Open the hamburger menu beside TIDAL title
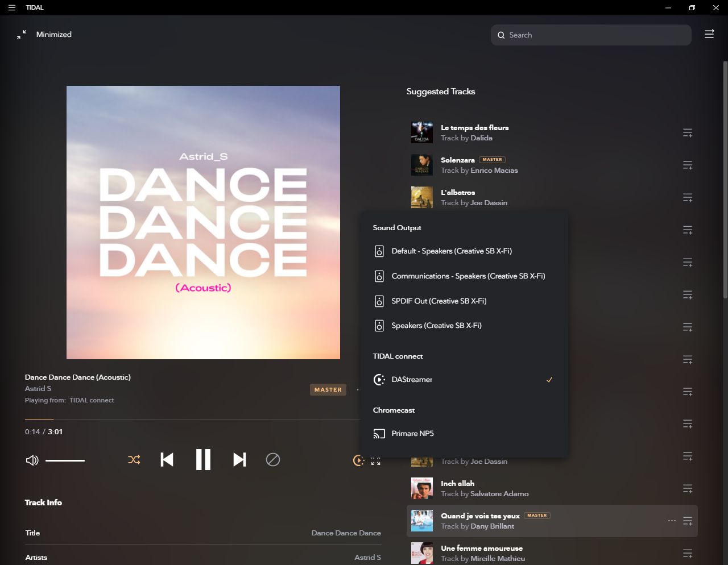The width and height of the screenshot is (728, 565). click(12, 7)
